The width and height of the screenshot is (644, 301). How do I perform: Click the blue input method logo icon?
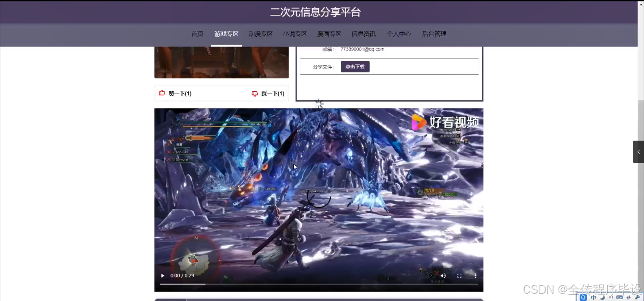[583, 297]
